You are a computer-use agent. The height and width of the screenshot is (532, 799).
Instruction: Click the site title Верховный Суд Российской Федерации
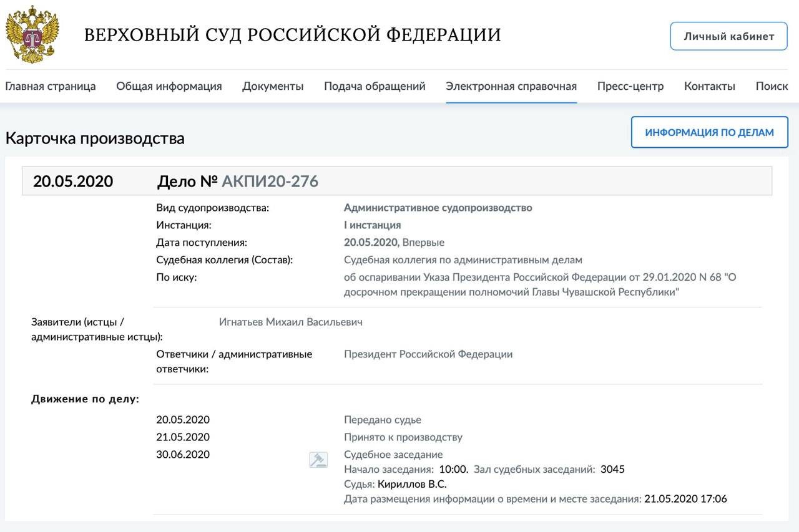click(292, 35)
